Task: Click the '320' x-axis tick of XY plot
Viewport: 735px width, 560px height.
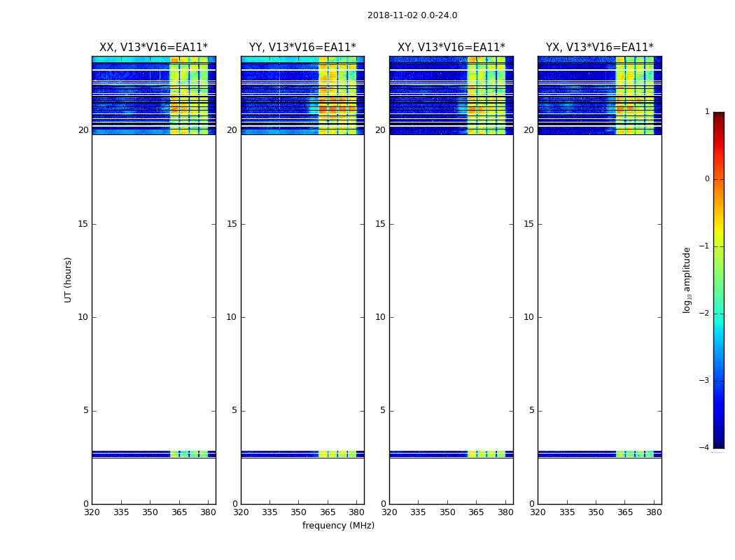Action: pyautogui.click(x=389, y=512)
